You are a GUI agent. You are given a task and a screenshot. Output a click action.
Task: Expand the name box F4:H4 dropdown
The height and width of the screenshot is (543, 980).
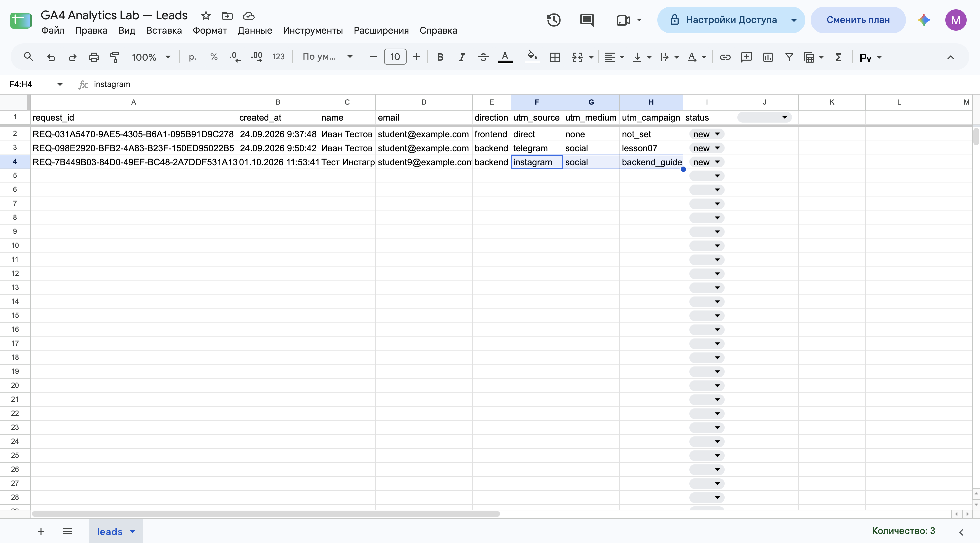click(60, 84)
